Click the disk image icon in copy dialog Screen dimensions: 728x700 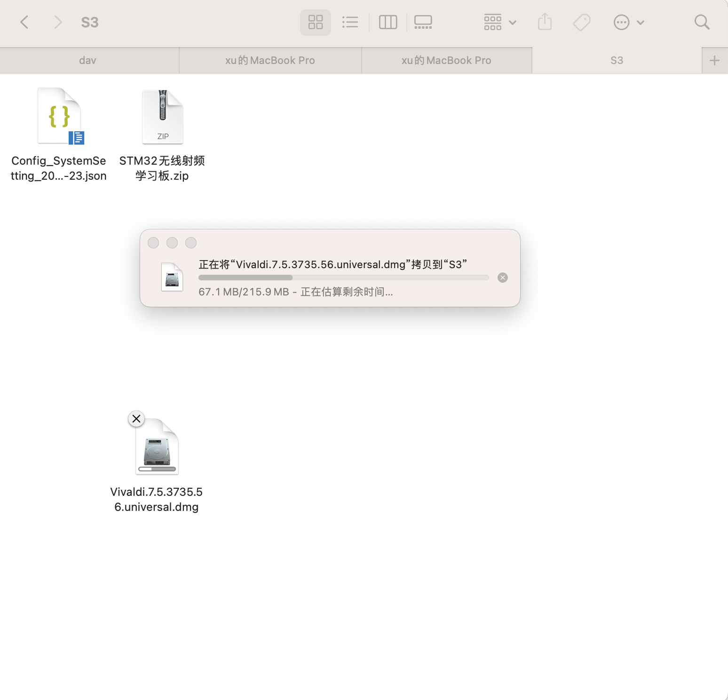pyautogui.click(x=172, y=277)
